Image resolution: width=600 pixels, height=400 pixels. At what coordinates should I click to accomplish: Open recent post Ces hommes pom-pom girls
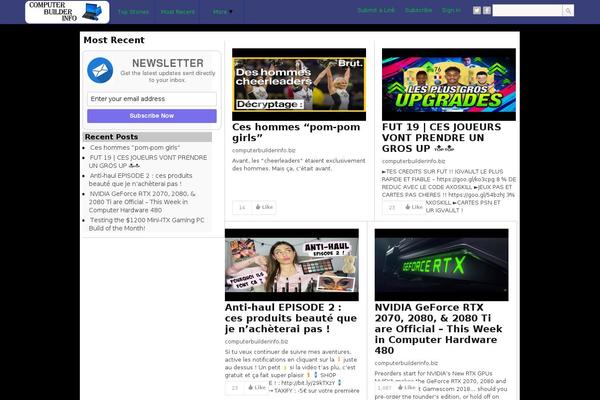click(135, 148)
